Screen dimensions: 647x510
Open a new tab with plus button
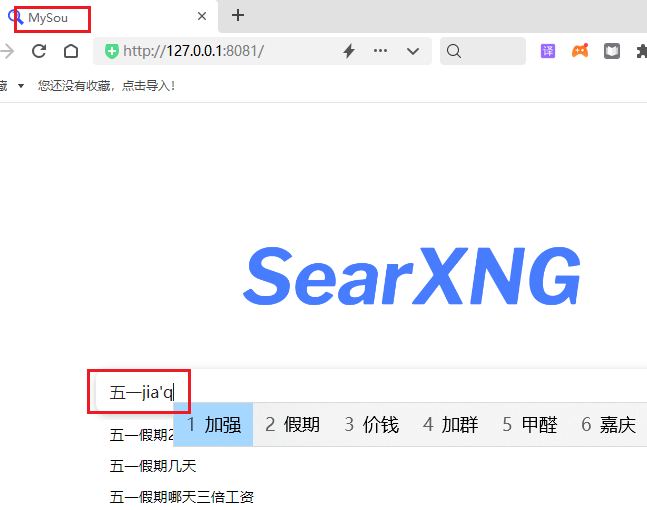tap(238, 16)
